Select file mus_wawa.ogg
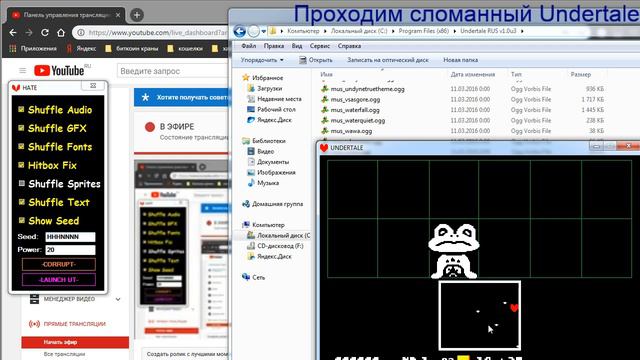This screenshot has width=640, height=360. 351,131
